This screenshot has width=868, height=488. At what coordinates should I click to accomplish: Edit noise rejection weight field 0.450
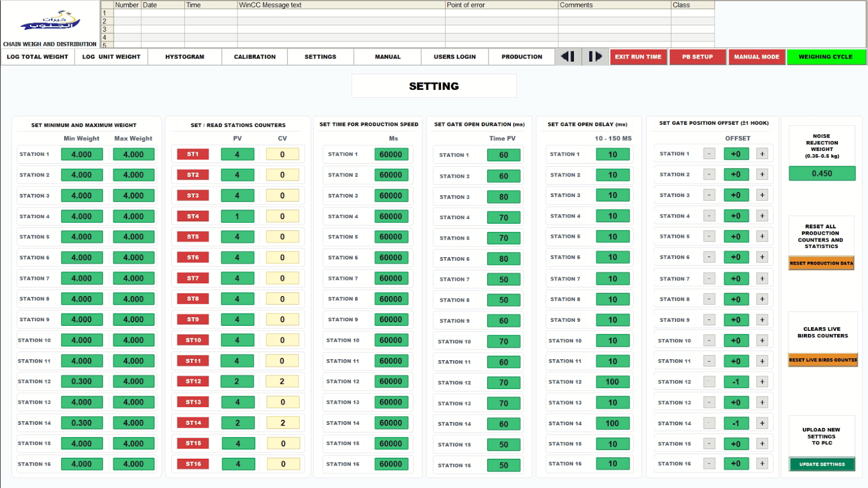click(822, 173)
